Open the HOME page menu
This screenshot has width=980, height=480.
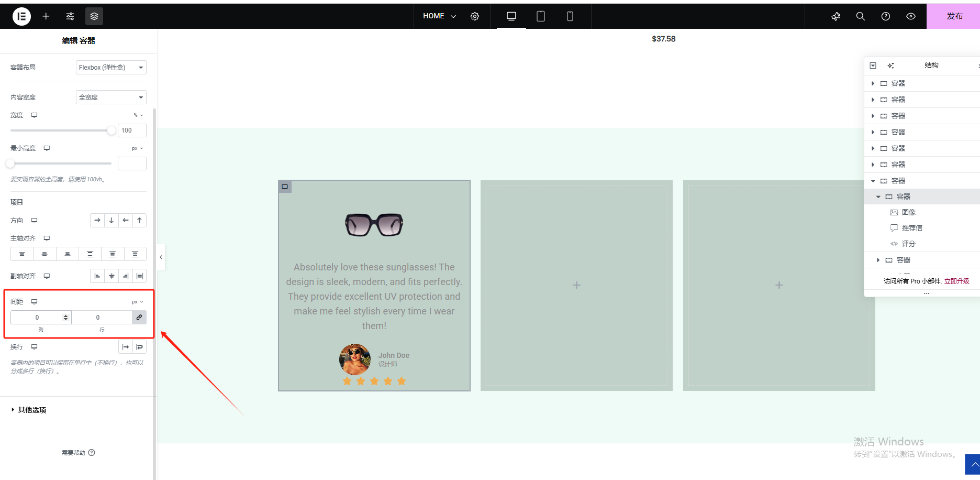click(x=439, y=16)
